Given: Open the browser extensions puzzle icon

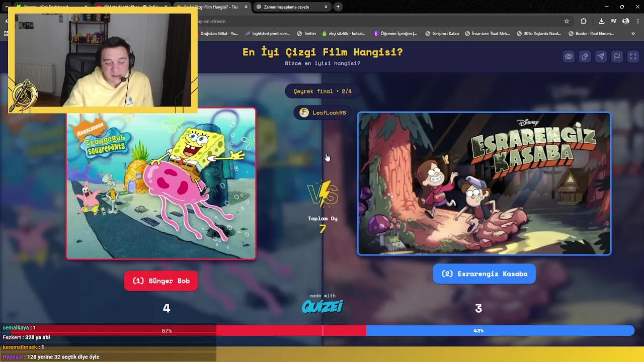Looking at the screenshot, I should click(584, 21).
